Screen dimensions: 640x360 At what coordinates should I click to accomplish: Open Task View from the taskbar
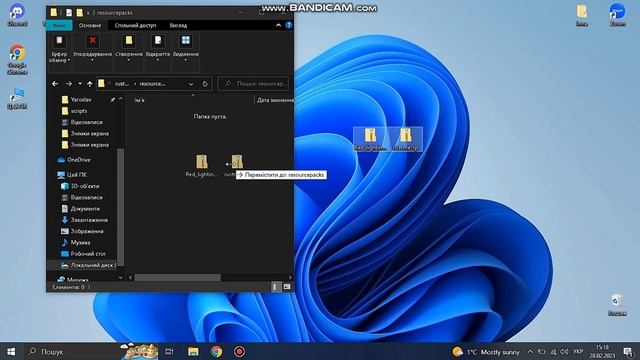169,351
